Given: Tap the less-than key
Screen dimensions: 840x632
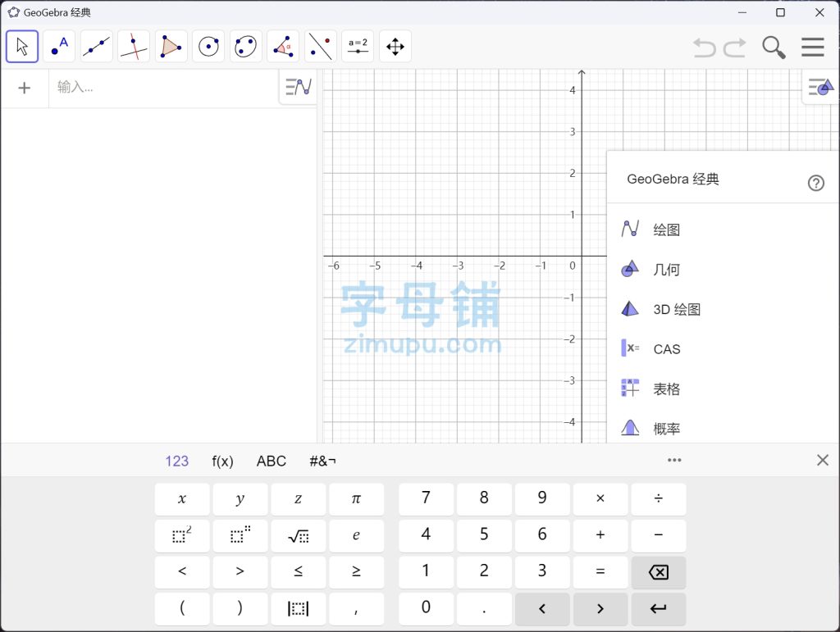Looking at the screenshot, I should [x=182, y=572].
